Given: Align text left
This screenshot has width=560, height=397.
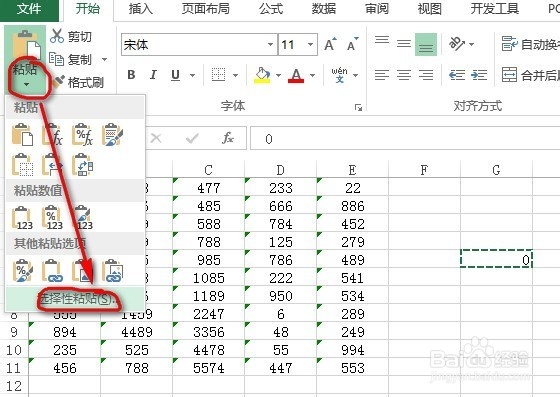Looking at the screenshot, I should tap(382, 75).
